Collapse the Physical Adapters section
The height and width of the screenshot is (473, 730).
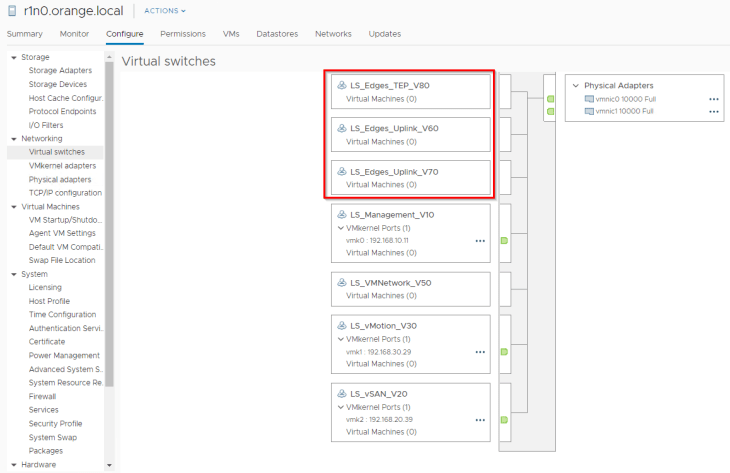pos(576,86)
